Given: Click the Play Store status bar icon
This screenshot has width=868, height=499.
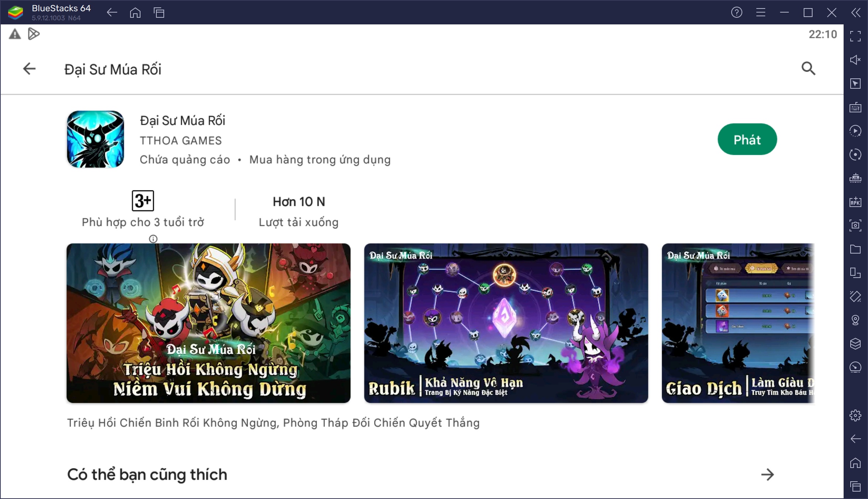Looking at the screenshot, I should 33,34.
